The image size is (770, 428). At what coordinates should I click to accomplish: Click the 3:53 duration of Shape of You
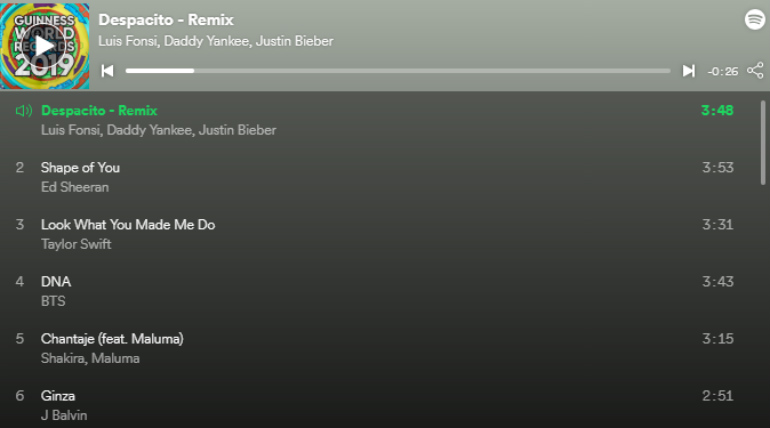[717, 168]
